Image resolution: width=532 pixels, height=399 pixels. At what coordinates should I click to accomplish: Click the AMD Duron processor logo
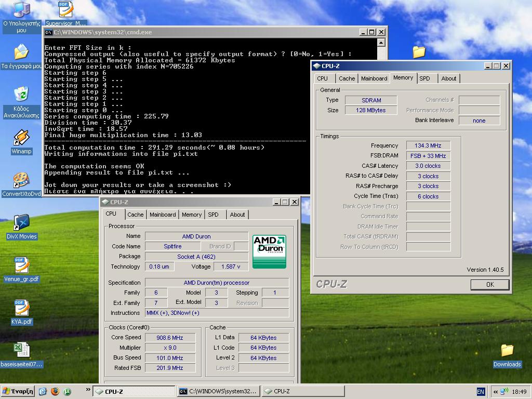pyautogui.click(x=270, y=251)
